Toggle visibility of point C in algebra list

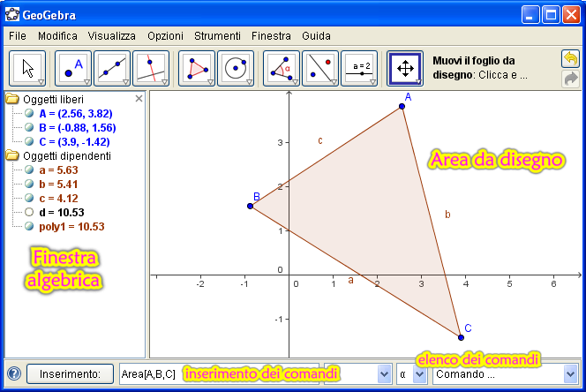point(29,141)
